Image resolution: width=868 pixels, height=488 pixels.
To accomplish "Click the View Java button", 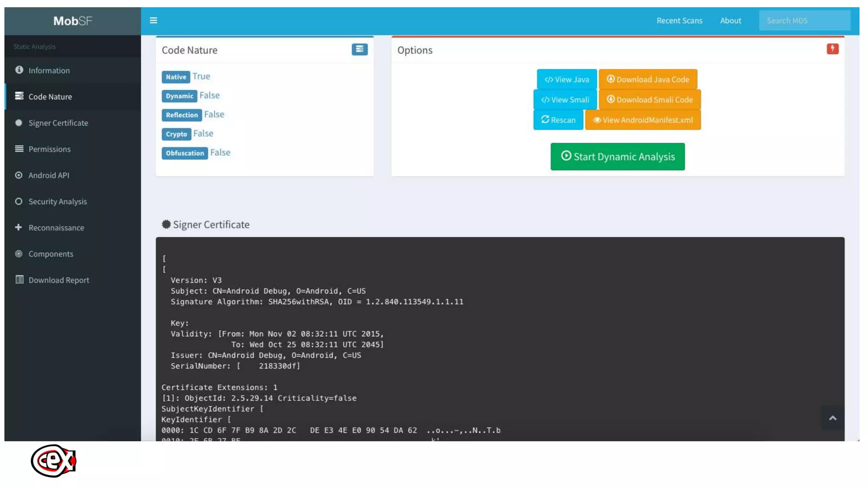I will click(567, 79).
